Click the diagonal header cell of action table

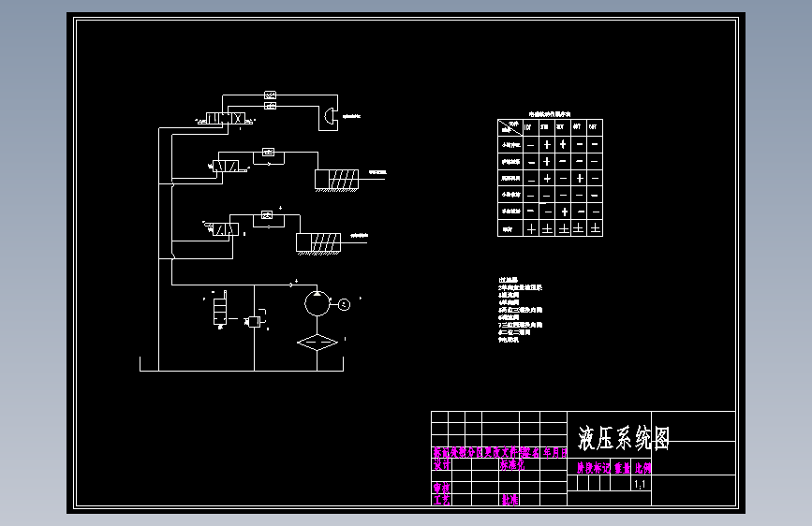(x=510, y=127)
